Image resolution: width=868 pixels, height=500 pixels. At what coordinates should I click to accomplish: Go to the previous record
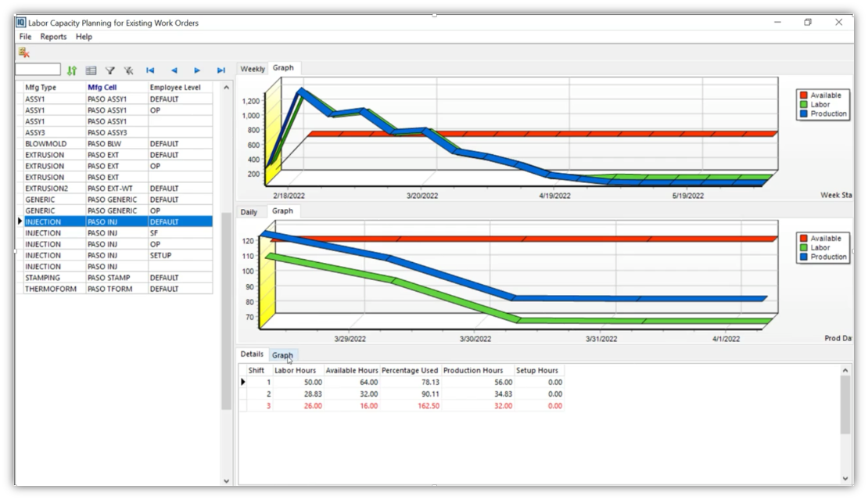click(174, 70)
